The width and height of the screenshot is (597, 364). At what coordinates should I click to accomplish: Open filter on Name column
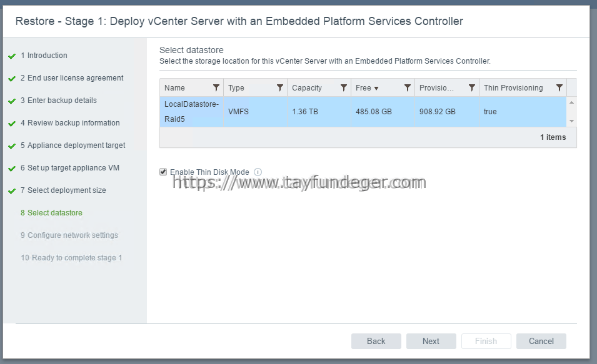216,88
